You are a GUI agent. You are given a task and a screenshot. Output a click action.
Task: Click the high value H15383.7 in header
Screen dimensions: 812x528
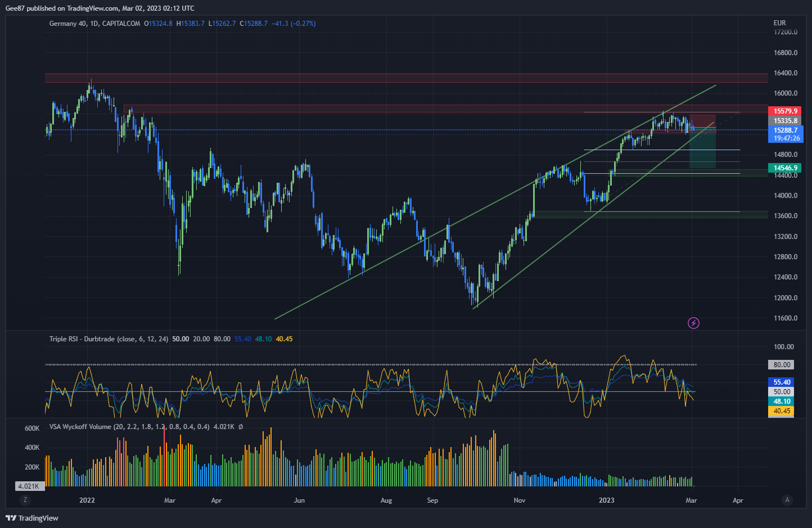(x=191, y=24)
